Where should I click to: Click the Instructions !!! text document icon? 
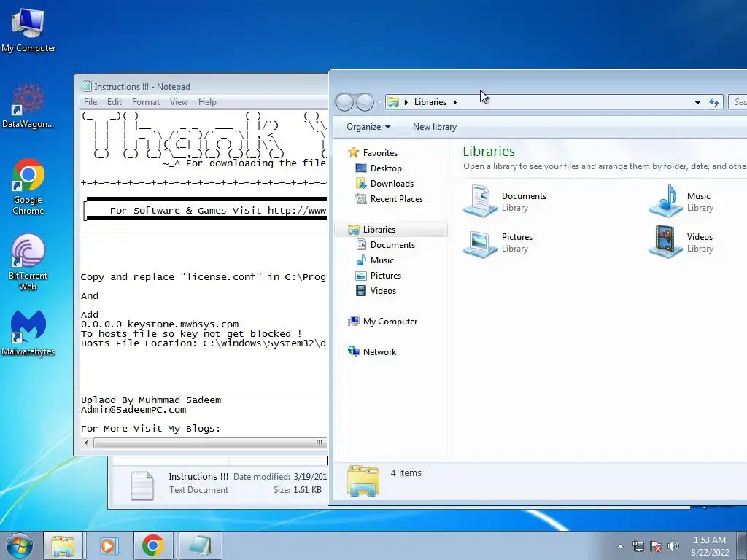(x=142, y=485)
